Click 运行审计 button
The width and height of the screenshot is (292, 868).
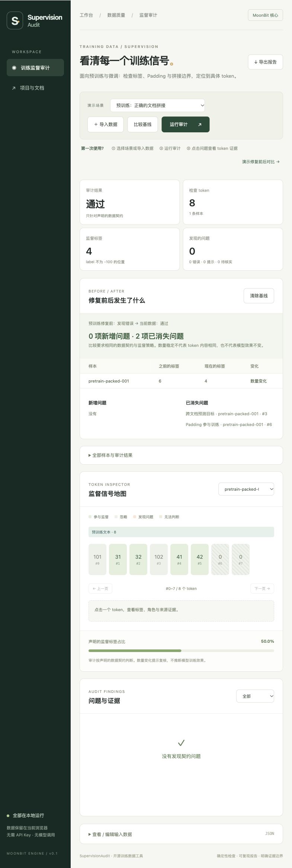[x=185, y=125]
